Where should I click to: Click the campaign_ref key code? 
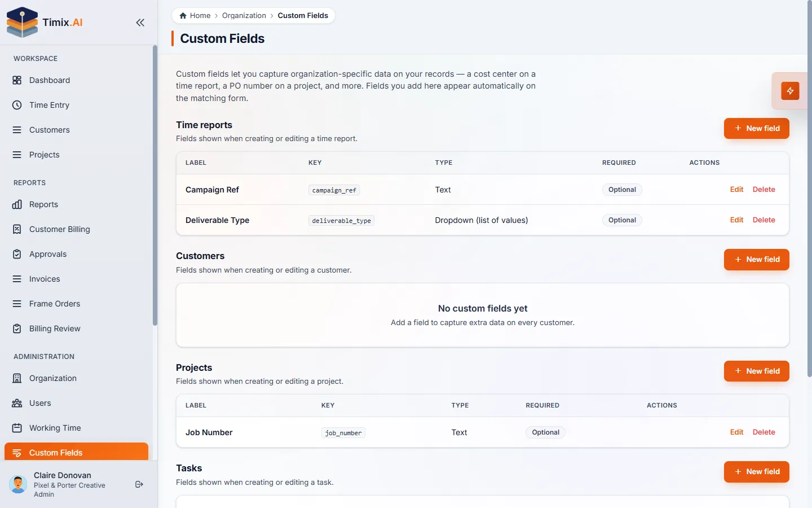pyautogui.click(x=334, y=190)
